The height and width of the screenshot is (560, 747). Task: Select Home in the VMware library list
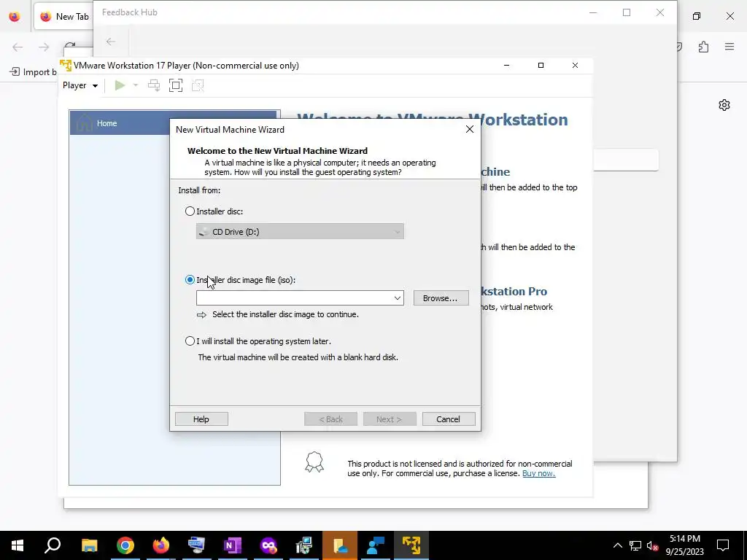coord(174,122)
